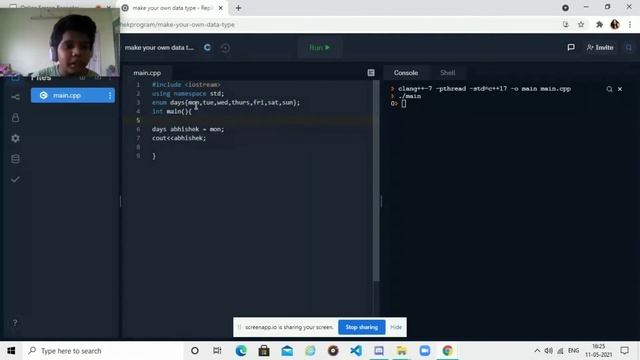This screenshot has width=640, height=360.
Task: Click the recording indicator in the Chrome title bar
Action: (x=565, y=8)
